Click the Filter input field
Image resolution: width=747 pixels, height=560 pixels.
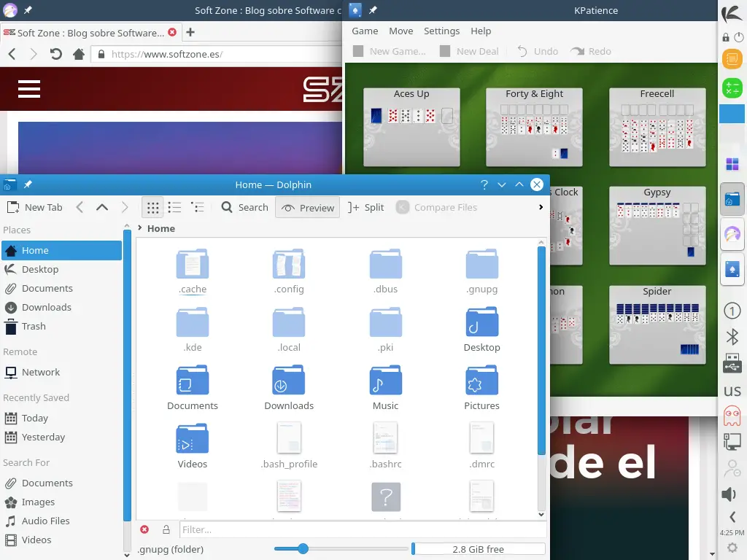[363, 529]
